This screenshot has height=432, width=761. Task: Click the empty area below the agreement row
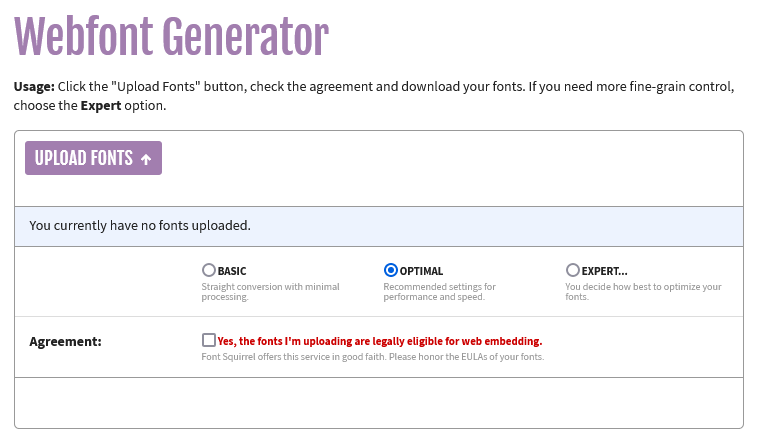(x=379, y=402)
